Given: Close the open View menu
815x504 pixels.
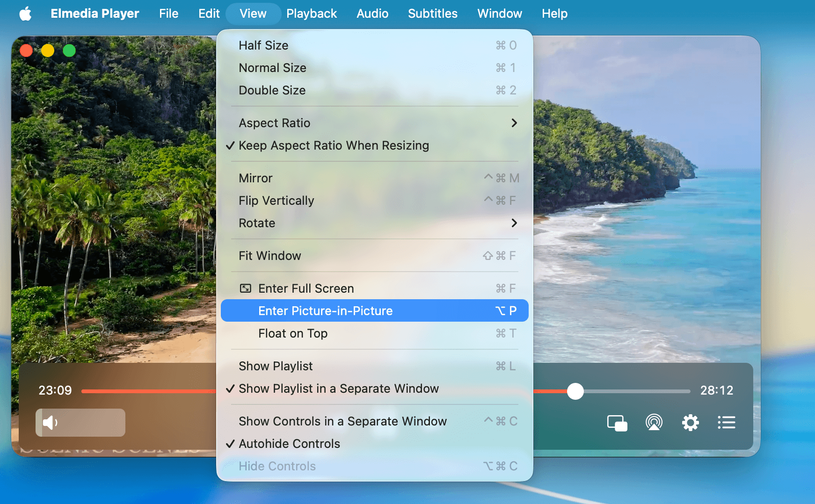Looking at the screenshot, I should point(253,14).
